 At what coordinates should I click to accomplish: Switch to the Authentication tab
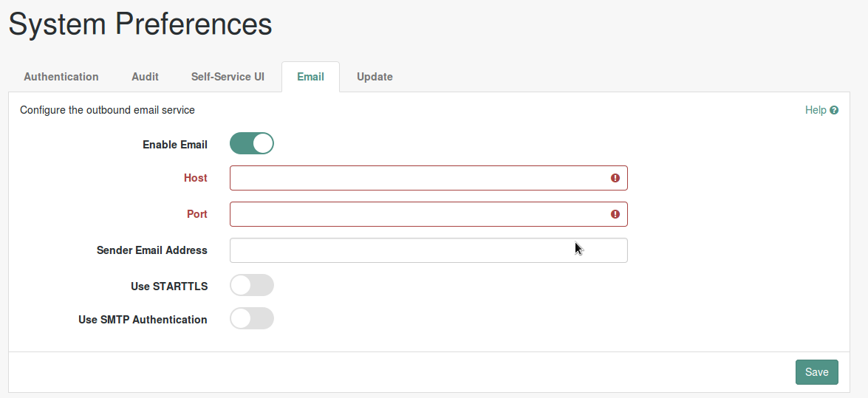click(x=61, y=77)
